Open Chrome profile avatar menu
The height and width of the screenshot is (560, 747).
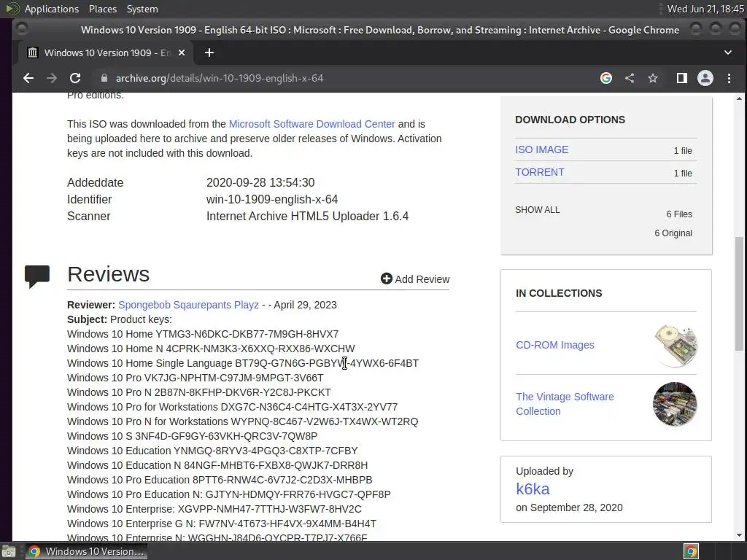point(705,78)
